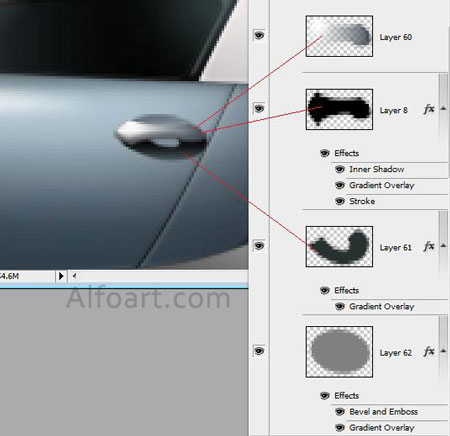This screenshot has height=436, width=450.
Task: Select the Layer 8 thumbnail
Action: click(339, 109)
